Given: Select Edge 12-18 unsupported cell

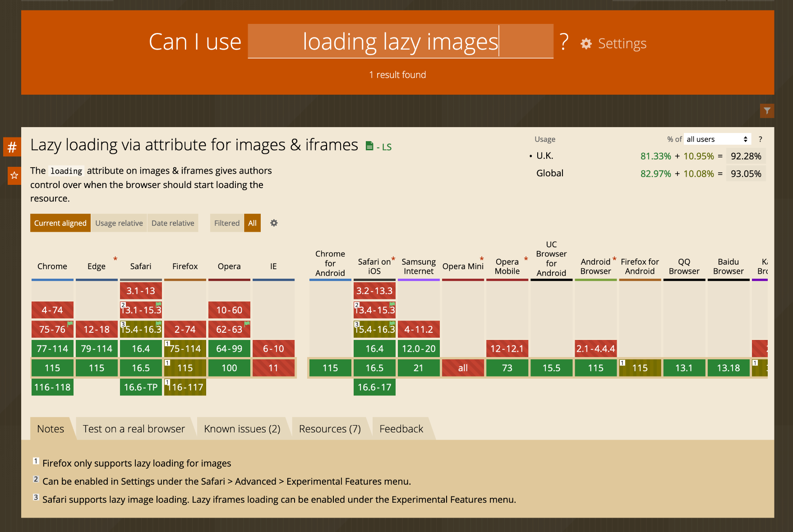Looking at the screenshot, I should 97,330.
